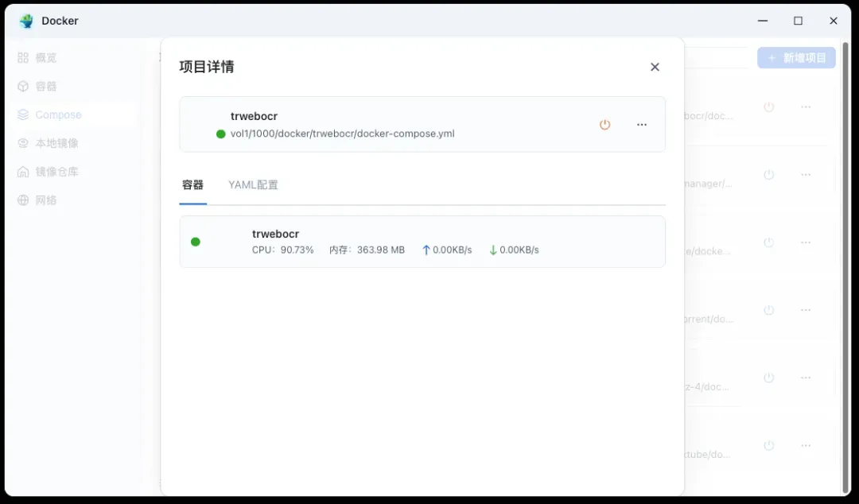
Task: Close the 项目详情 dialog
Action: tap(655, 67)
